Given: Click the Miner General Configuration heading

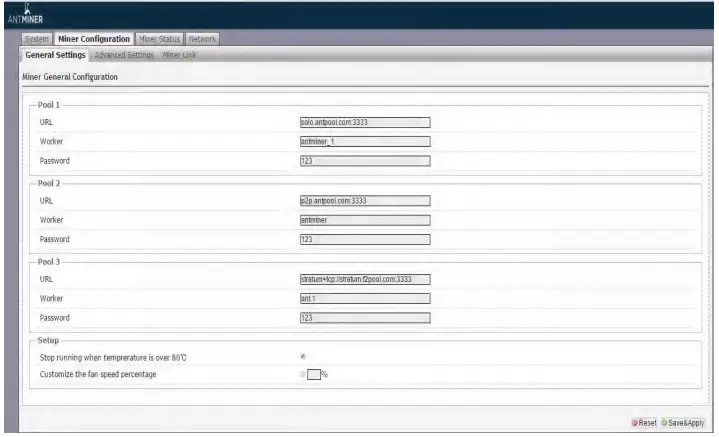Looking at the screenshot, I should [x=70, y=77].
